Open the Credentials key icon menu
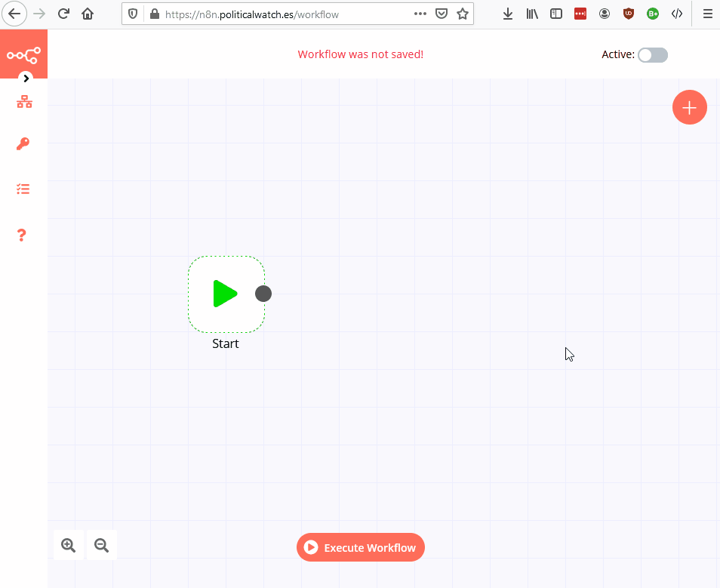Viewport: 720px width, 588px height. coord(23,143)
